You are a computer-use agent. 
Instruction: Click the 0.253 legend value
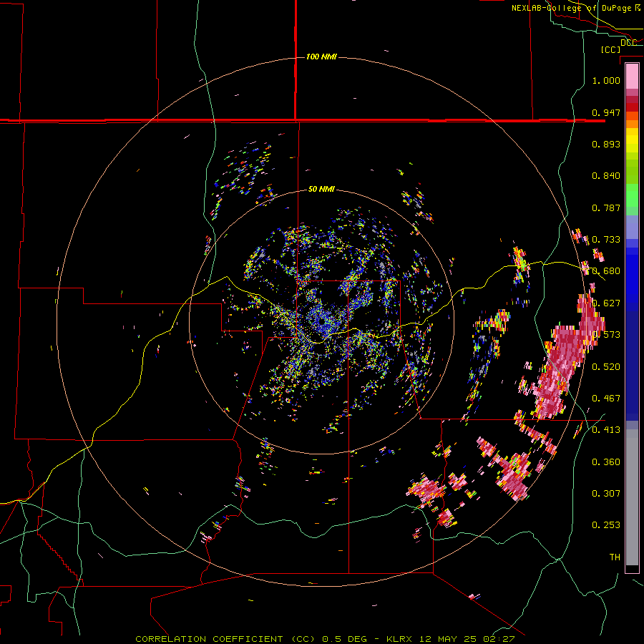[x=606, y=525]
